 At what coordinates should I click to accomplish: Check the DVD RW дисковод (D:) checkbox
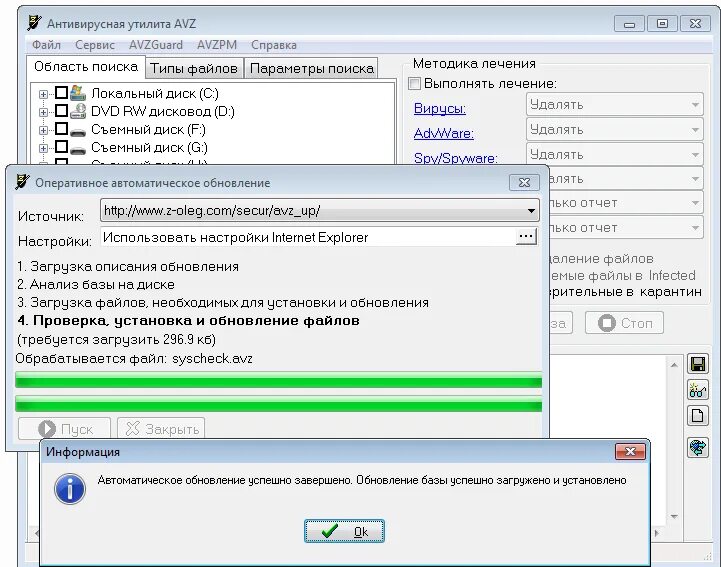coord(61,110)
